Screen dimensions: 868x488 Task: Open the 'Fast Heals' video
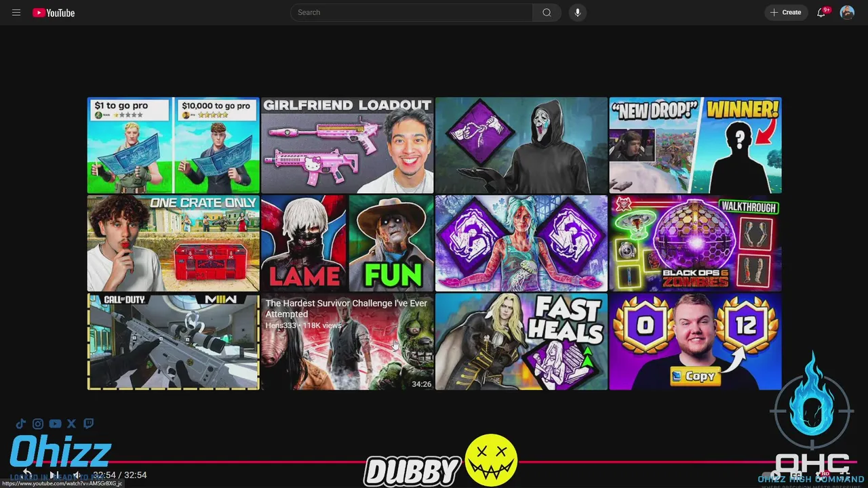coord(521,342)
